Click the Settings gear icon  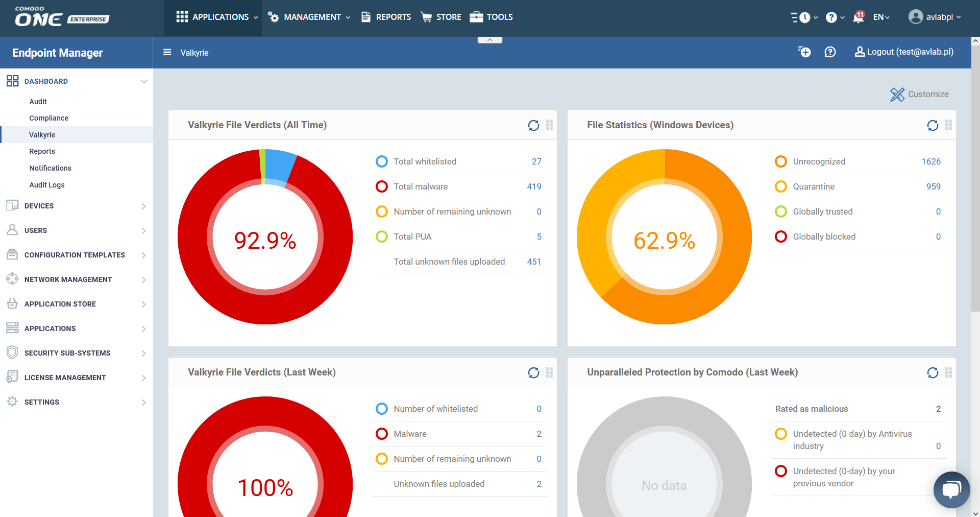pyautogui.click(x=12, y=401)
